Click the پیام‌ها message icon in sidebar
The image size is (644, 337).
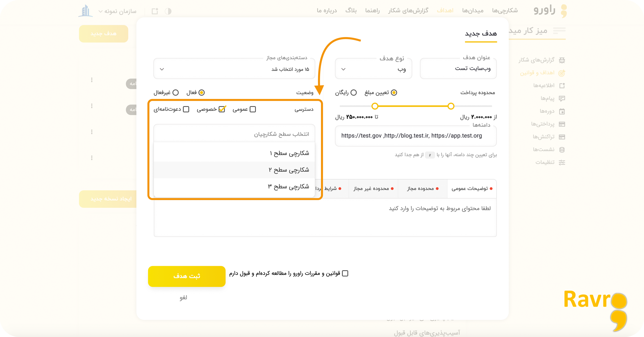pyautogui.click(x=562, y=99)
